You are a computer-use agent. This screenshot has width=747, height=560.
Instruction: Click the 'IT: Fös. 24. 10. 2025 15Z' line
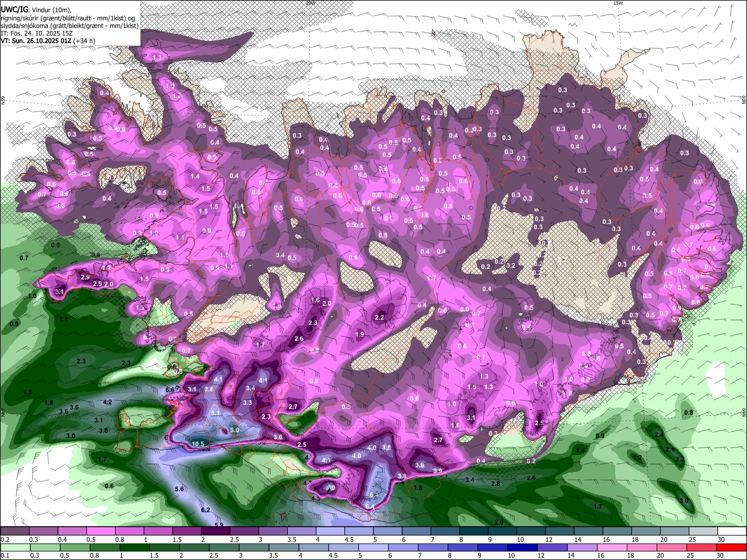[x=37, y=33]
